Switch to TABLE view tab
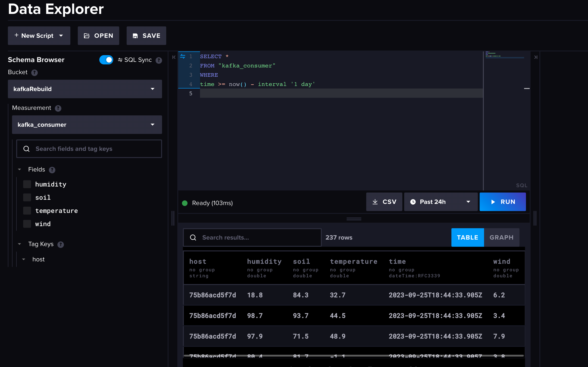 point(468,237)
